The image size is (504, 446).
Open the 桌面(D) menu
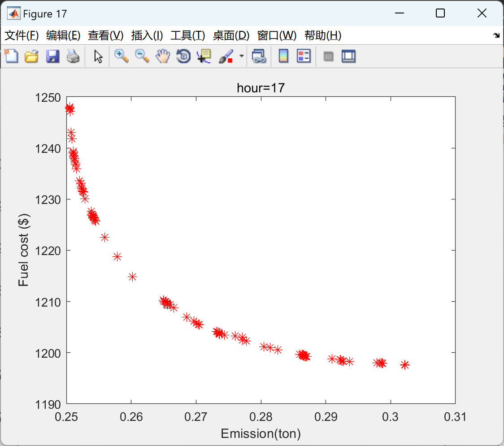[231, 35]
